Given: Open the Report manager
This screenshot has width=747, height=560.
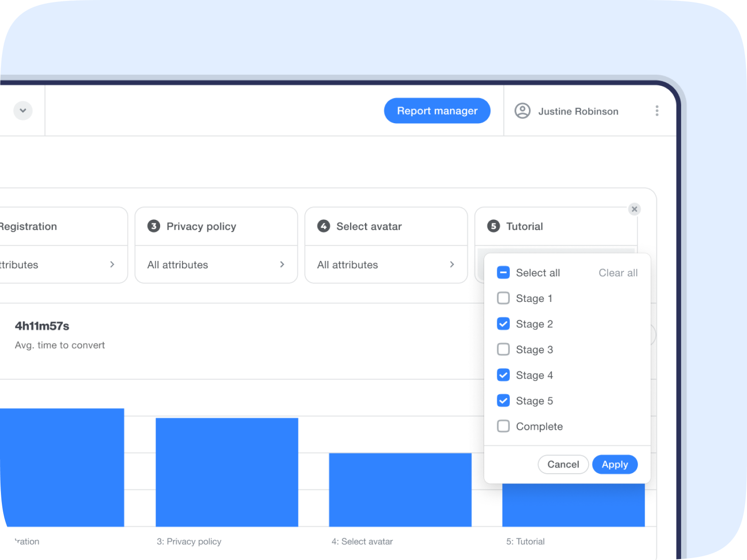Looking at the screenshot, I should [x=437, y=111].
